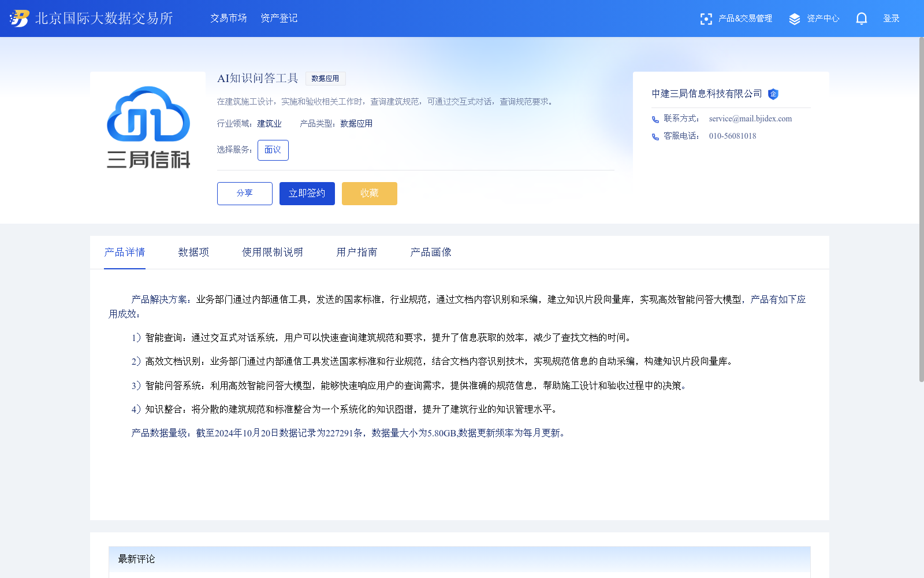
Task: Open the 产品画像 tab
Action: coord(431,253)
